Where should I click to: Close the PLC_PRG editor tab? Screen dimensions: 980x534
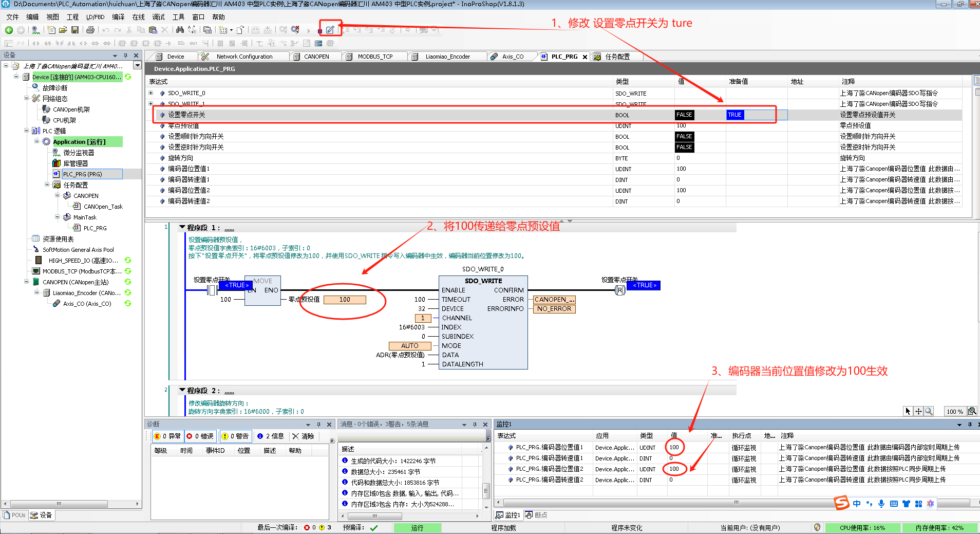[x=585, y=57]
